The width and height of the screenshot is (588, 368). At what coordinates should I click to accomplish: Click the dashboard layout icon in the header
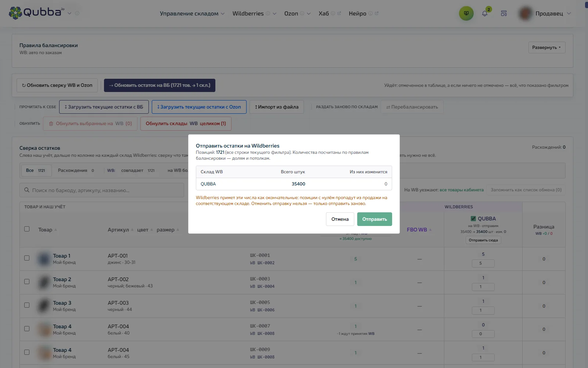point(504,14)
